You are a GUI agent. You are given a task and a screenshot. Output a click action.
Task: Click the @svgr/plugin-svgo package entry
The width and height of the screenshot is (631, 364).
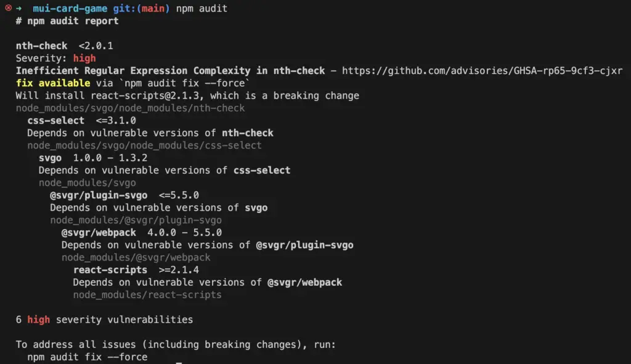coord(124,195)
